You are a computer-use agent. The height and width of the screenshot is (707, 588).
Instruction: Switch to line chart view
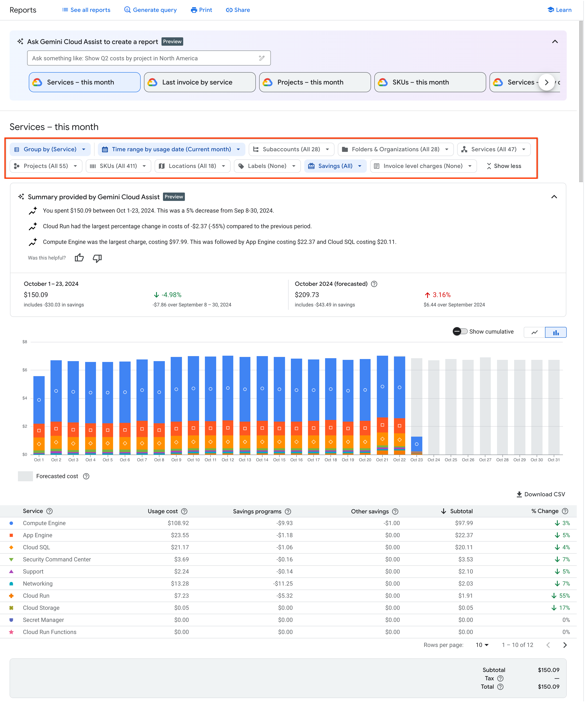[x=534, y=332]
